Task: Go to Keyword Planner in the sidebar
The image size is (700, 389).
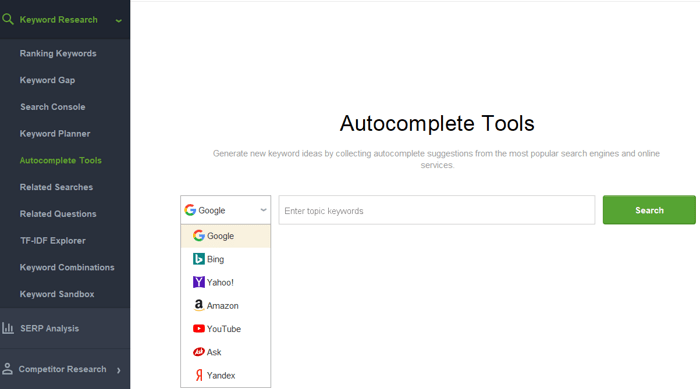Action: coord(55,134)
